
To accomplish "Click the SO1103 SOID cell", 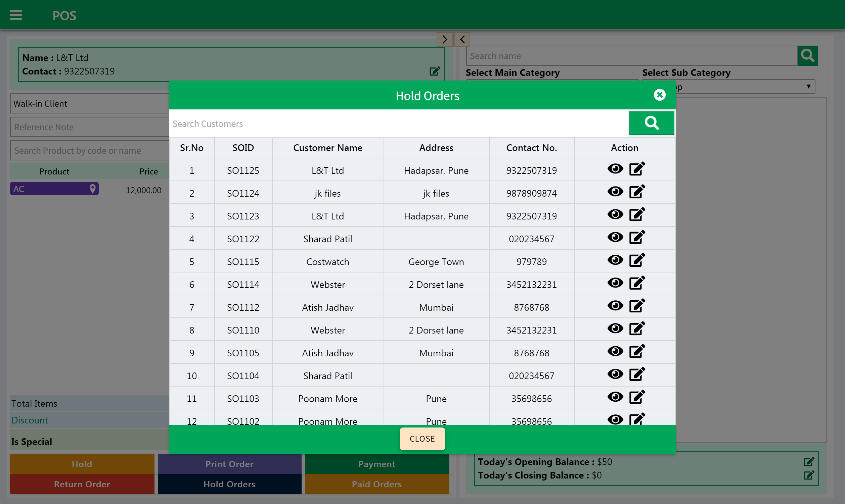I will (x=243, y=398).
